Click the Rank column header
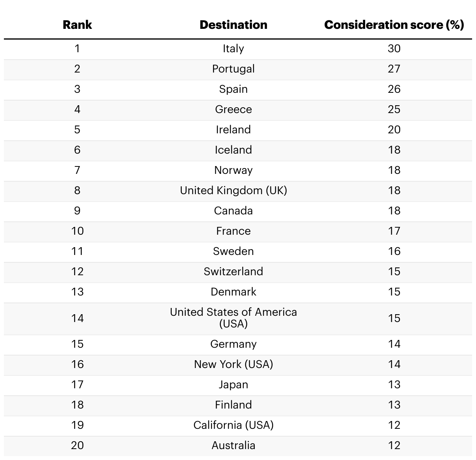This screenshot has width=476, height=460. tap(77, 25)
